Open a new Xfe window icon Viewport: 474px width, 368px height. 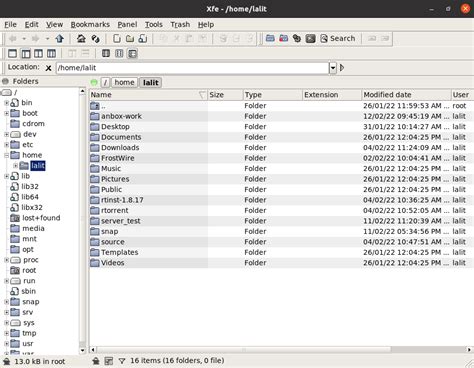click(x=270, y=39)
